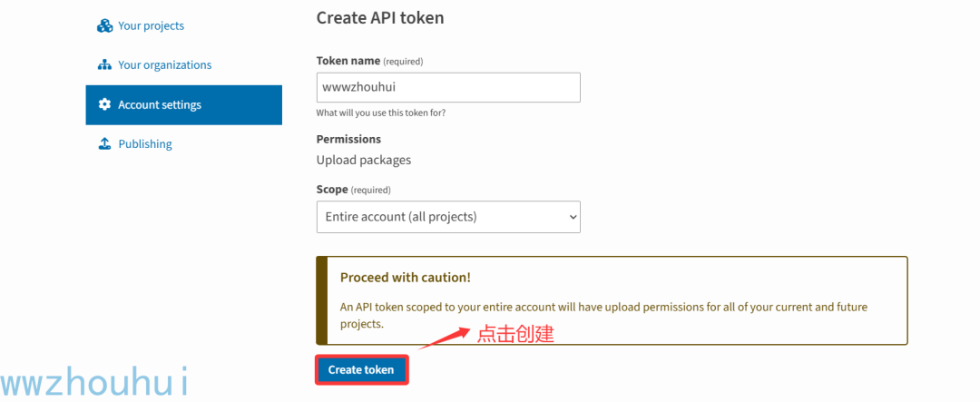Viewport: 980px width, 402px height.
Task: Open the Your projects sidebar link
Action: (x=151, y=26)
